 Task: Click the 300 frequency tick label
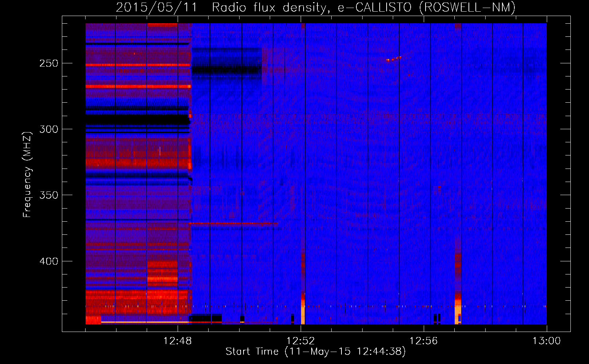tap(49, 129)
